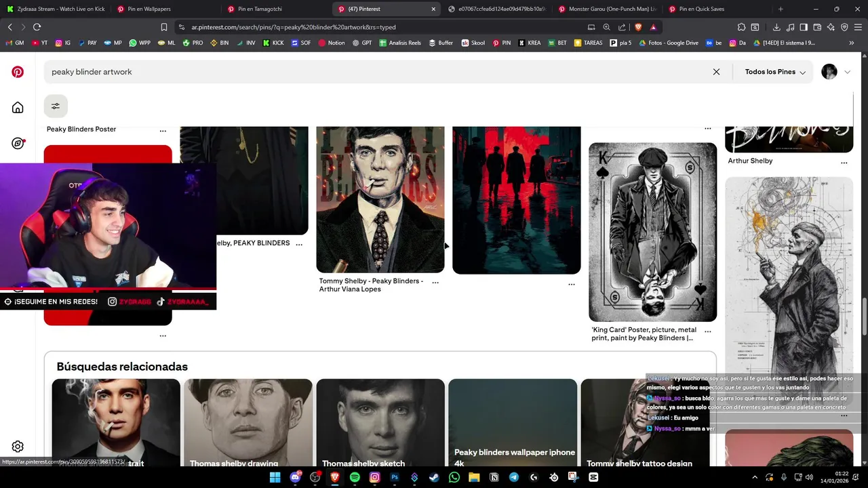Viewport: 868px width, 488px height.
Task: Open the King Card poster pin image
Action: tap(652, 232)
